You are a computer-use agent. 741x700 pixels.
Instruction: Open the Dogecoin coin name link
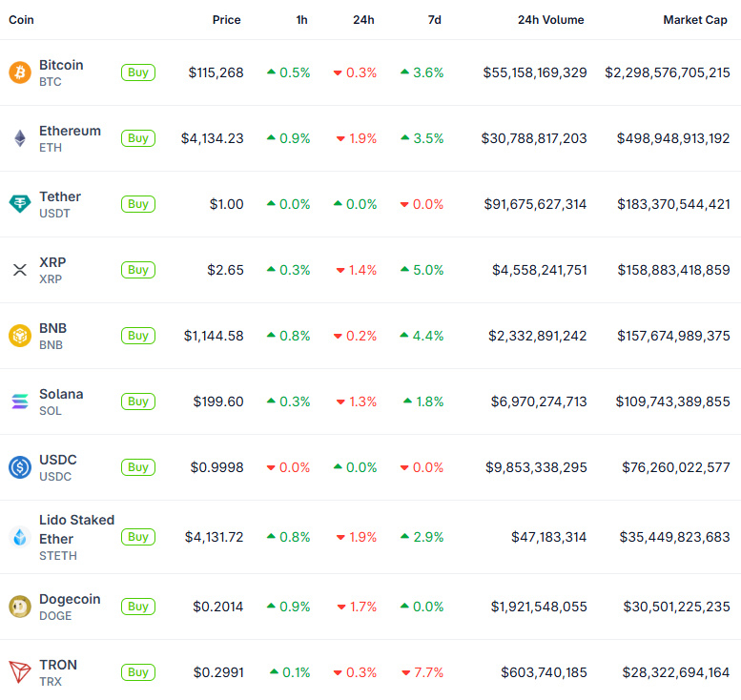pyautogui.click(x=70, y=599)
